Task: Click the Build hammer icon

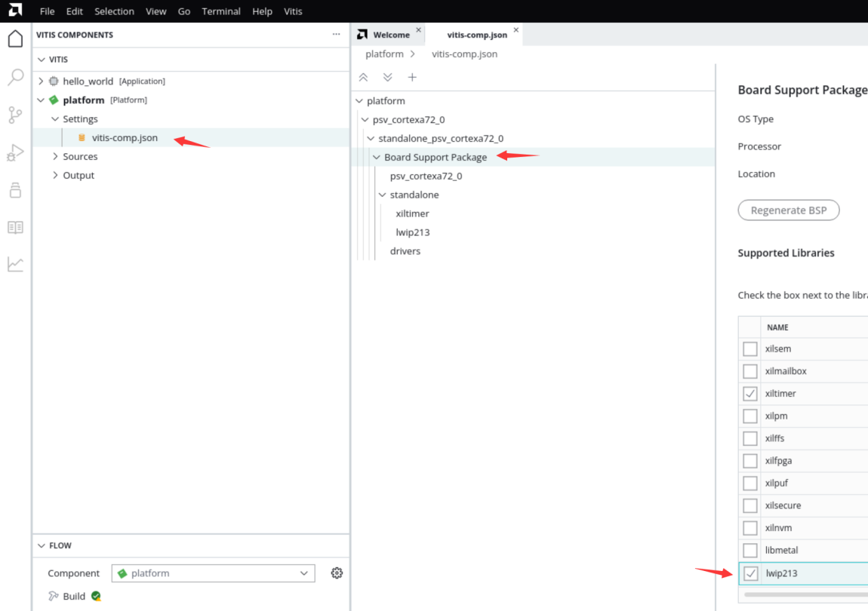Action: tap(54, 596)
